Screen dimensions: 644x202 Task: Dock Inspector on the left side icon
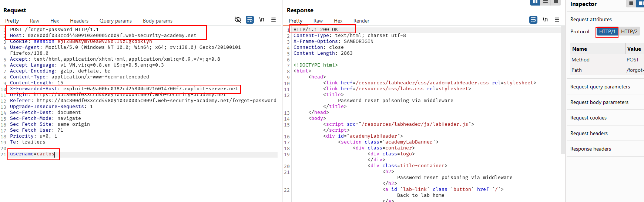(631, 3)
